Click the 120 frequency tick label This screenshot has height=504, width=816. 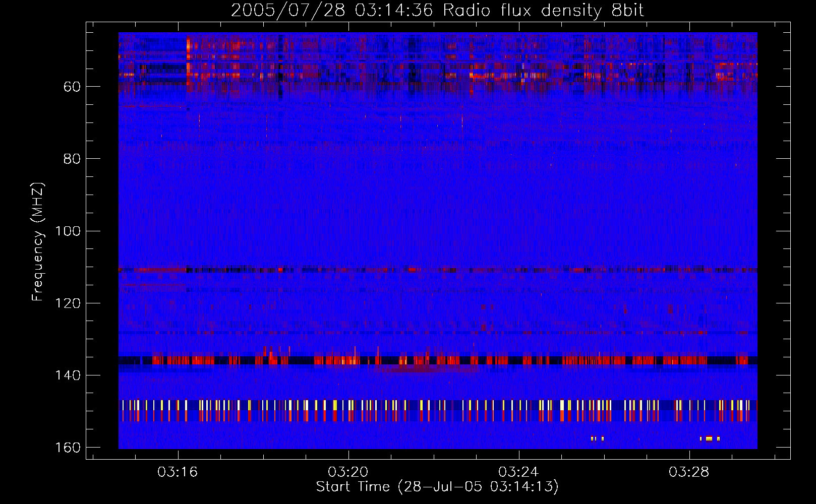(x=68, y=303)
